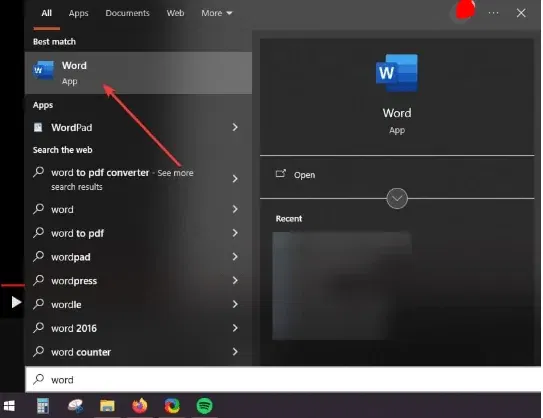Image resolution: width=543 pixels, height=418 pixels.
Task: Switch to the All tab
Action: [46, 13]
